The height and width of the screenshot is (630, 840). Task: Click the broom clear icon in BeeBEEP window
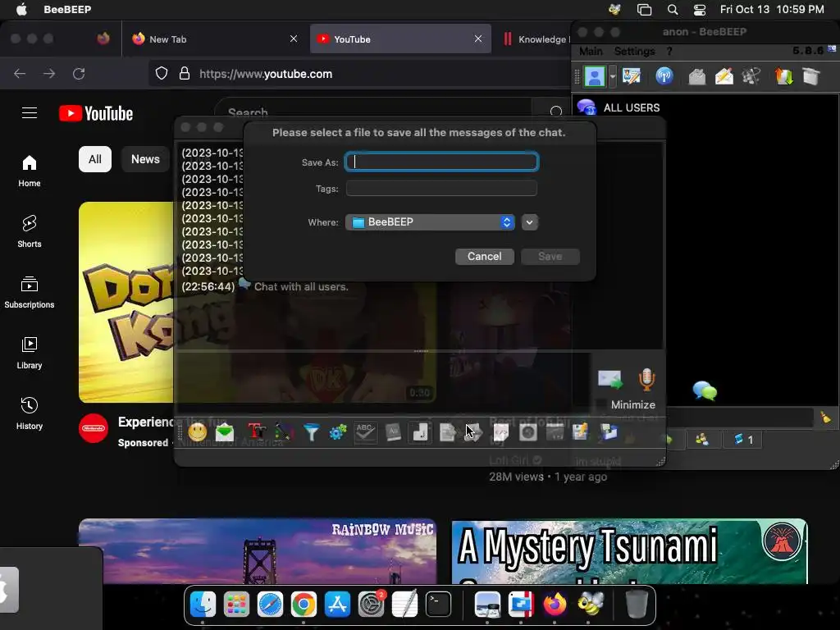coord(825,417)
